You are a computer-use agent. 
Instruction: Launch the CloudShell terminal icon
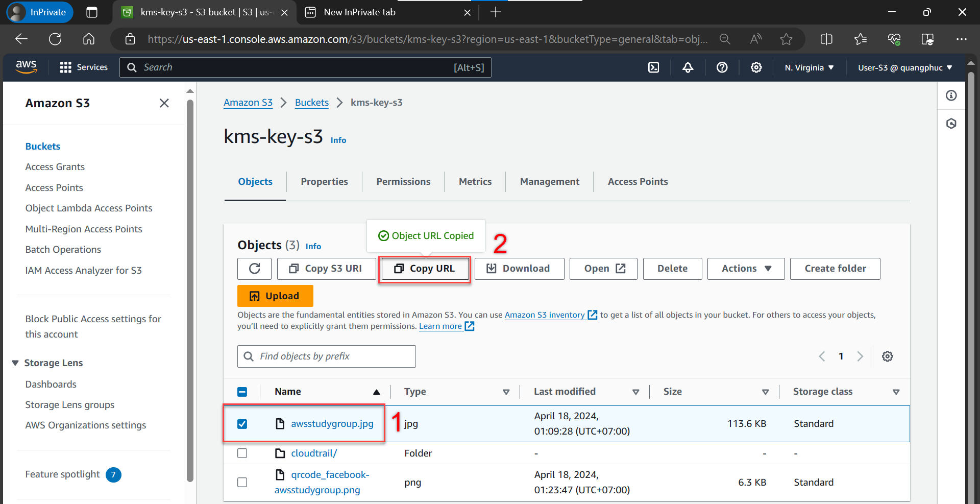(x=653, y=67)
